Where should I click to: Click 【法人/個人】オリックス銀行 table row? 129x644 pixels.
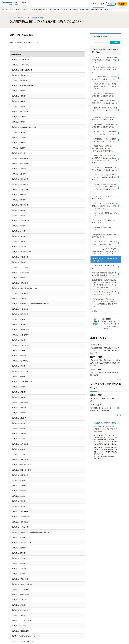point(47,620)
